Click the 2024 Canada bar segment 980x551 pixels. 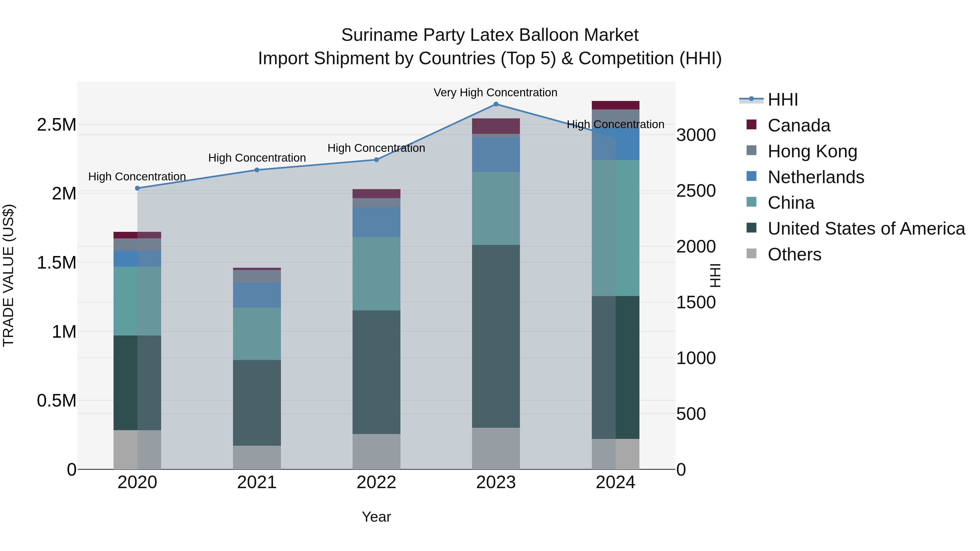tap(615, 105)
